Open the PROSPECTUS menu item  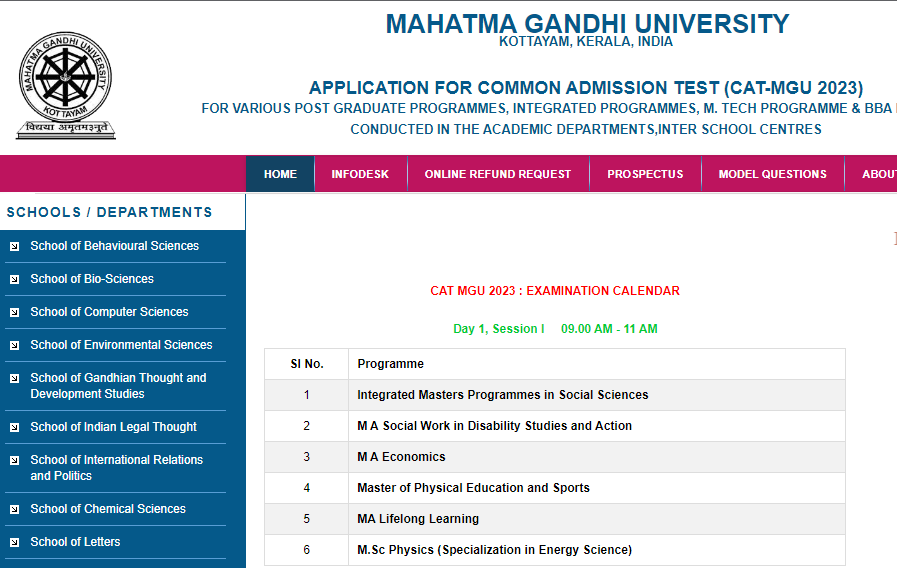[x=645, y=174]
